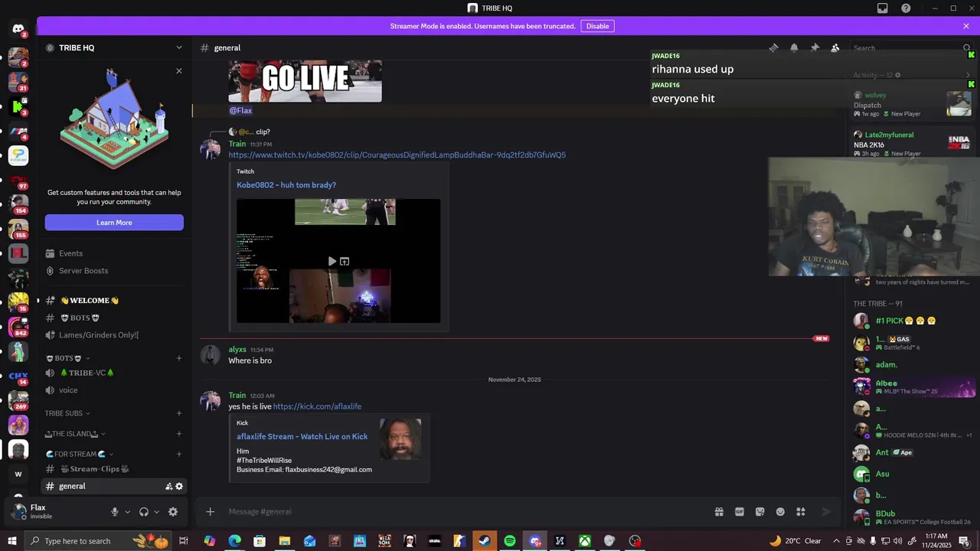The height and width of the screenshot is (551, 980).
Task: Open Steam from the Windows taskbar
Action: [485, 541]
